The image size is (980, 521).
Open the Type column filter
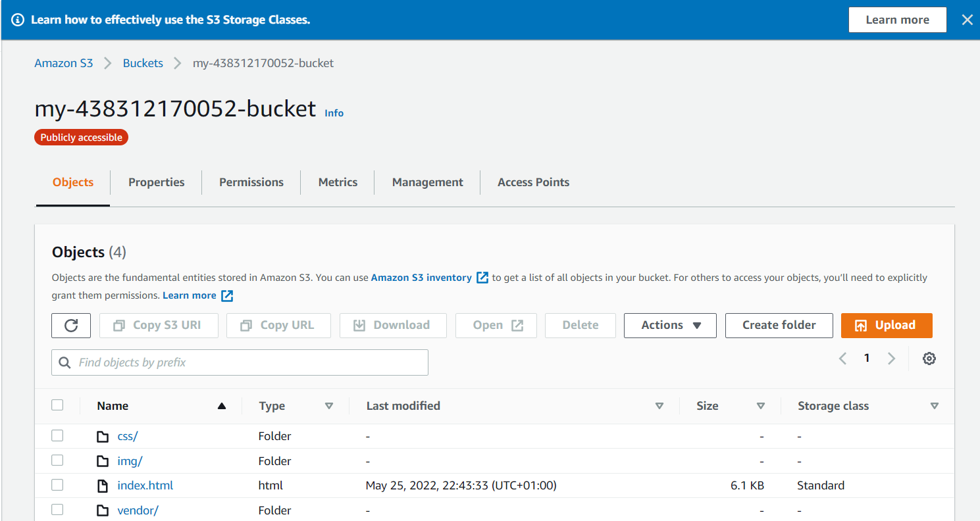click(x=329, y=405)
